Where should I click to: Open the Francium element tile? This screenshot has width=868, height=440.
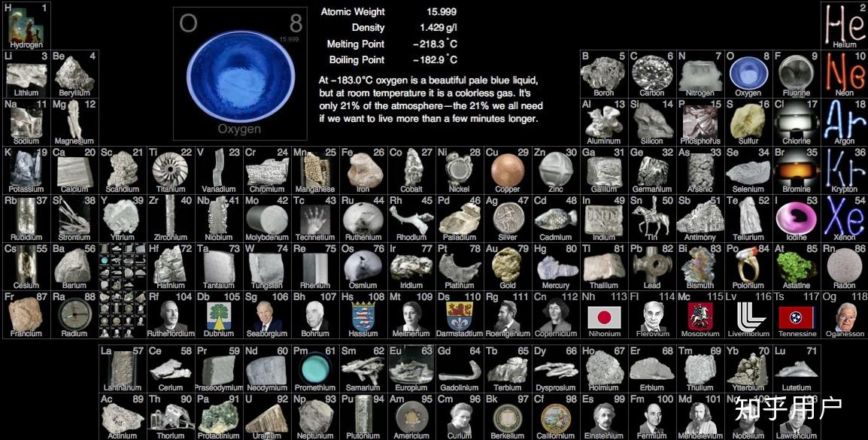click(26, 315)
